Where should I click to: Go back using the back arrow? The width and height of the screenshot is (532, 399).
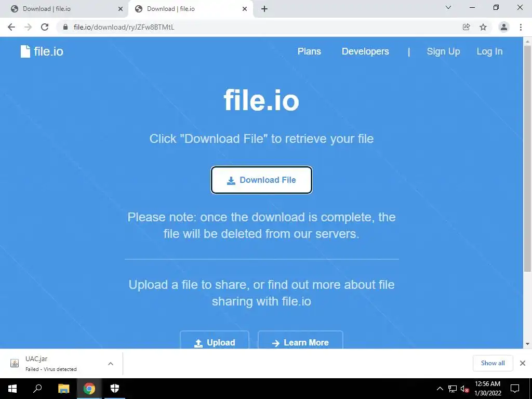coord(11,27)
